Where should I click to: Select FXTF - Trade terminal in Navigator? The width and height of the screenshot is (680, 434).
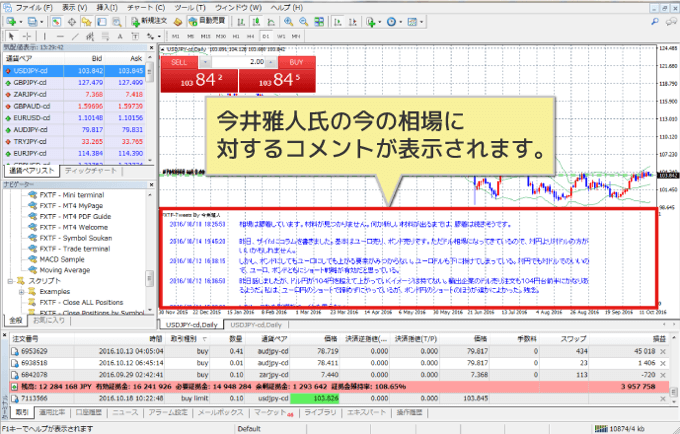pyautogui.click(x=75, y=249)
